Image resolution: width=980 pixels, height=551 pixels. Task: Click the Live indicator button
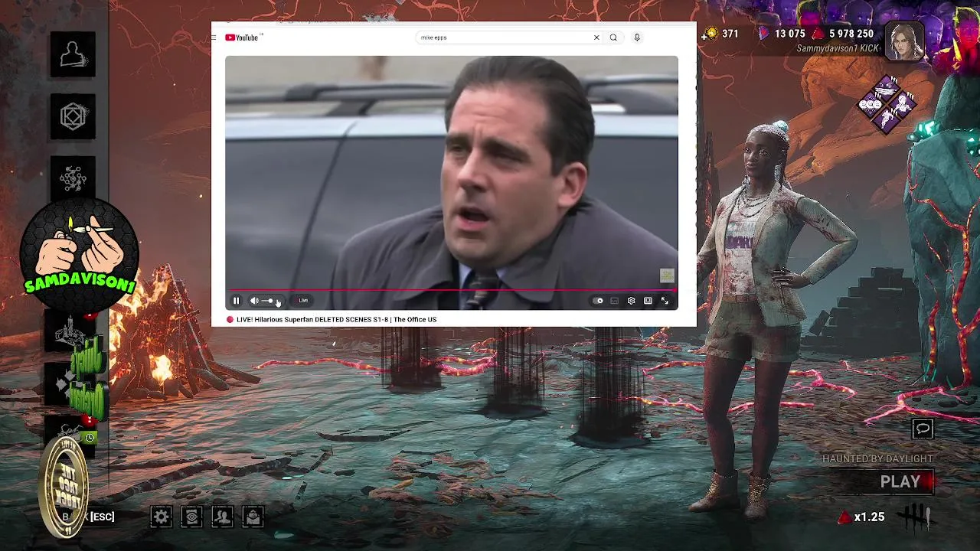tap(303, 301)
